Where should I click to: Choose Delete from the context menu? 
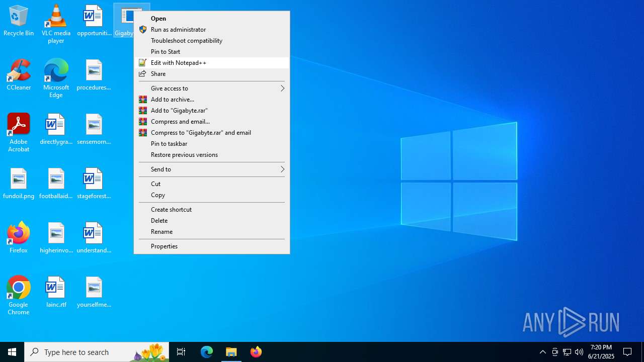click(x=212, y=221)
